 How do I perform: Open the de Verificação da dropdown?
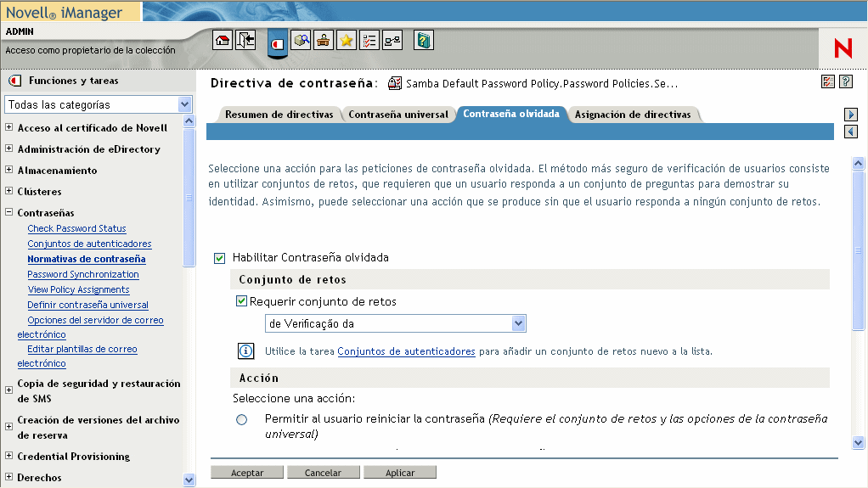click(x=396, y=323)
